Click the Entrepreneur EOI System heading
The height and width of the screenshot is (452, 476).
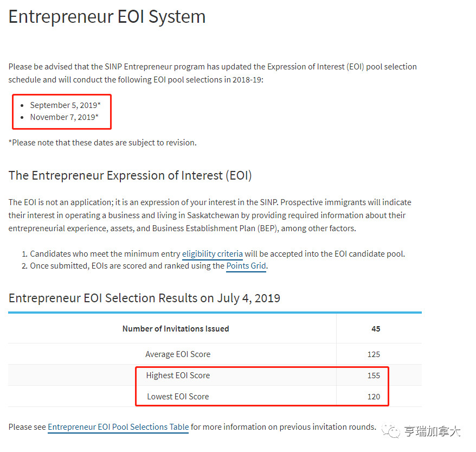[x=107, y=16]
